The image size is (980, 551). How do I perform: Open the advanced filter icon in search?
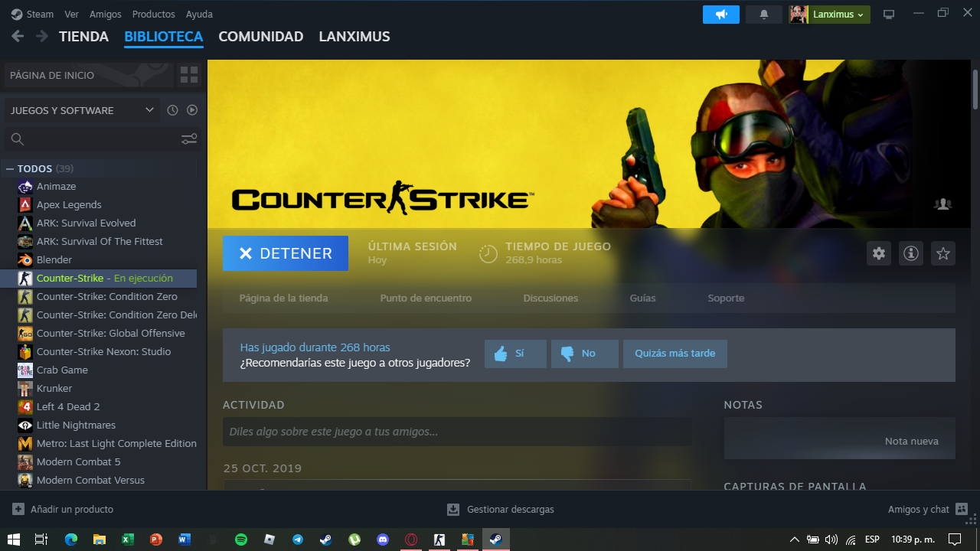[189, 139]
